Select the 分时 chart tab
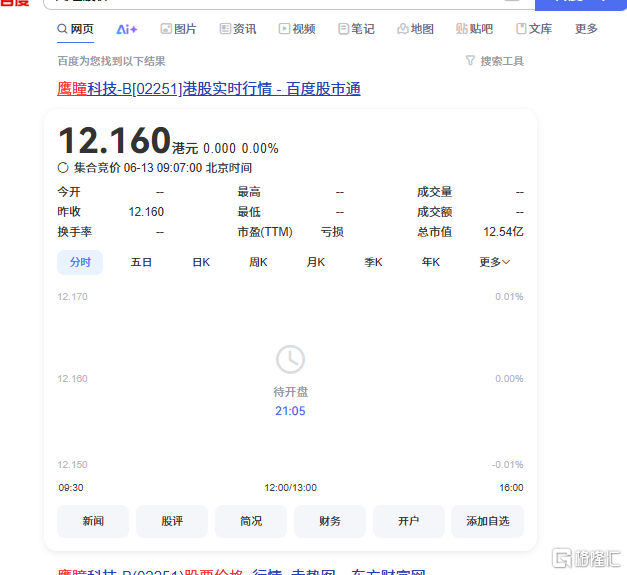 pyautogui.click(x=80, y=262)
